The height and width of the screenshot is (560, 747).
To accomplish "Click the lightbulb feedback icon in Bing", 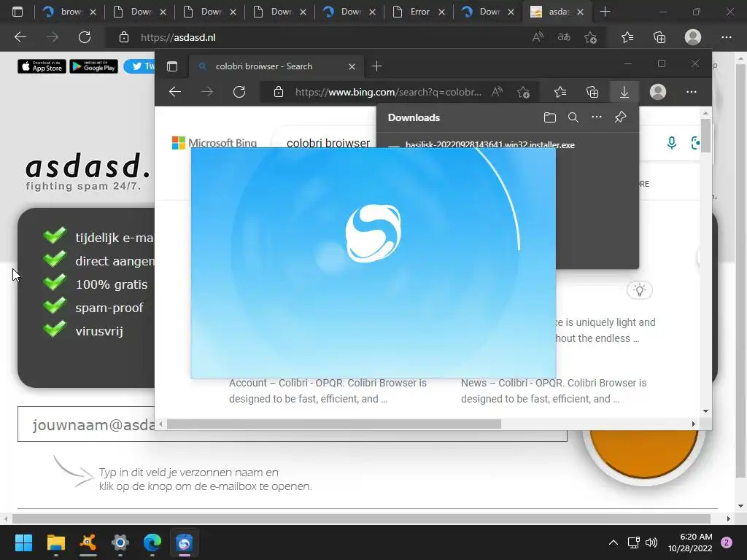I will (639, 290).
